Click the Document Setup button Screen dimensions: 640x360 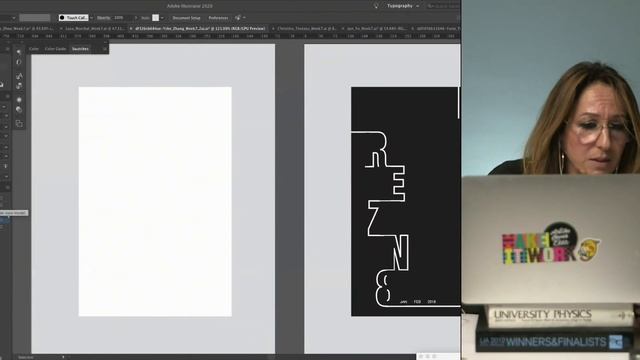click(x=186, y=18)
